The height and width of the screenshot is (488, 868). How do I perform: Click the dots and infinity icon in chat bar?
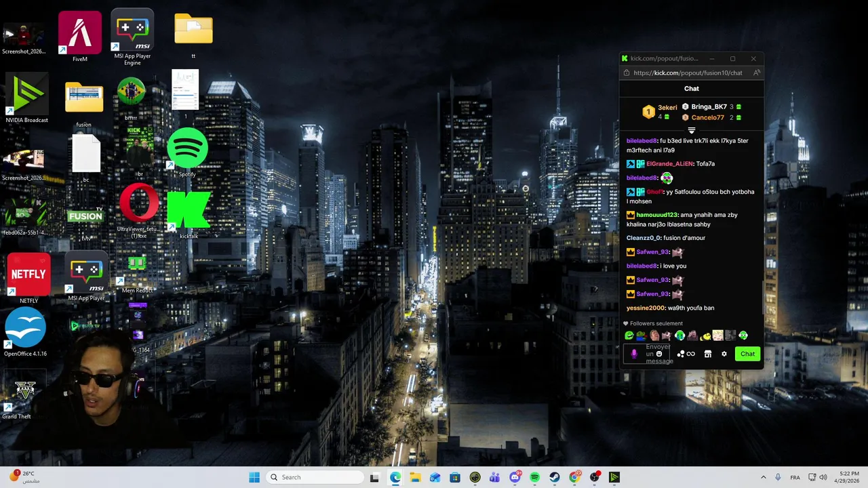pyautogui.click(x=686, y=354)
